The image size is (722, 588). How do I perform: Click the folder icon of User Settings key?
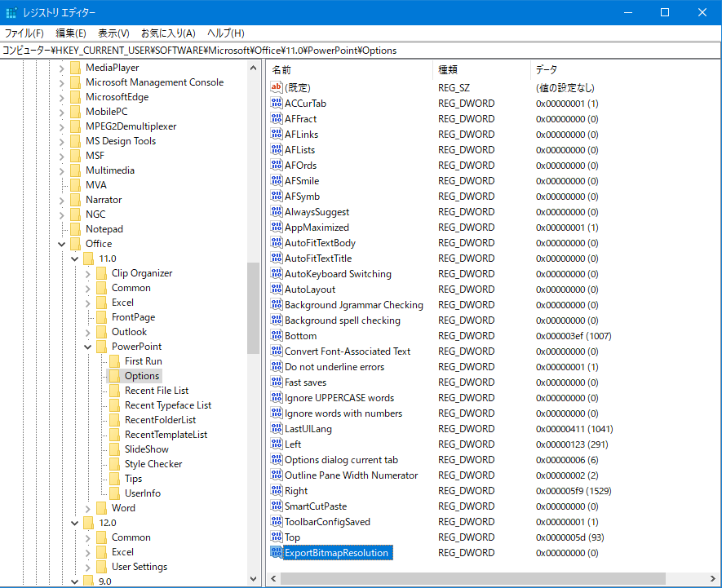(102, 567)
